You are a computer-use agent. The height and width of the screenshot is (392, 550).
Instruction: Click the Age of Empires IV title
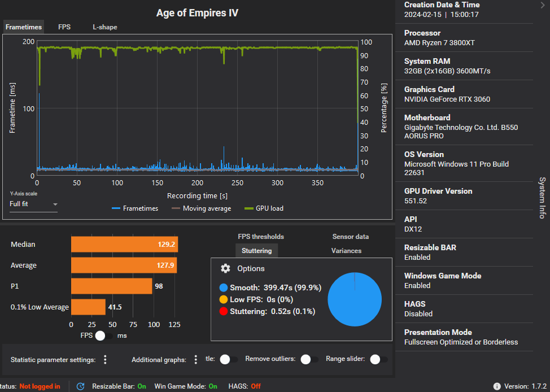(x=197, y=14)
